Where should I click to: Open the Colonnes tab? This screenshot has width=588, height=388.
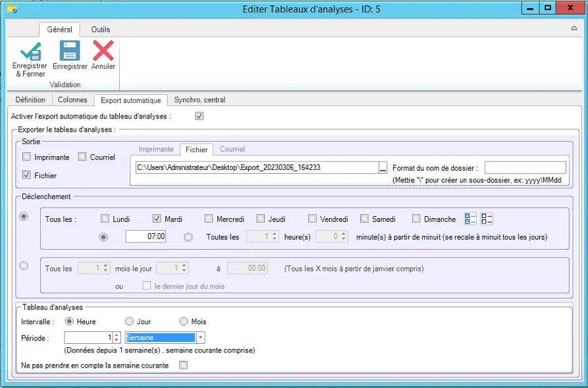[x=72, y=100]
